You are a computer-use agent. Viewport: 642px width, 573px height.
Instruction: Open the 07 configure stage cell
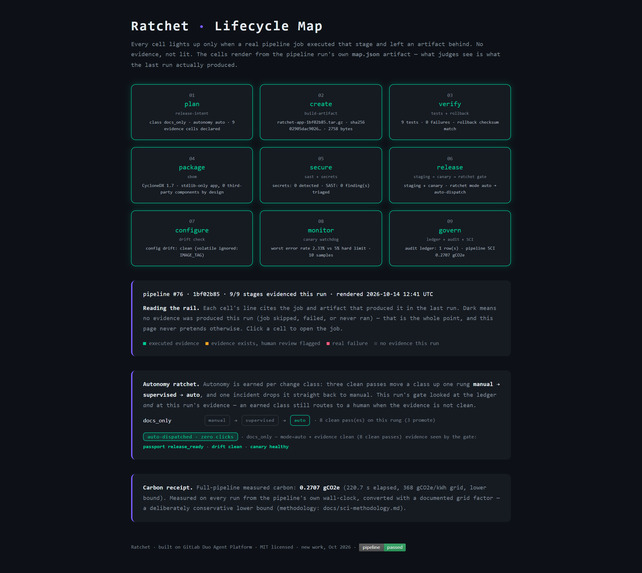[x=192, y=238]
